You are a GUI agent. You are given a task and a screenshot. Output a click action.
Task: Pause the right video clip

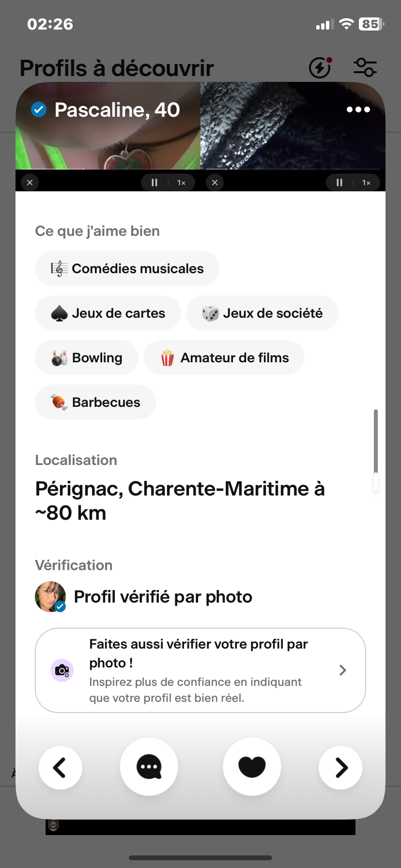[x=339, y=183]
